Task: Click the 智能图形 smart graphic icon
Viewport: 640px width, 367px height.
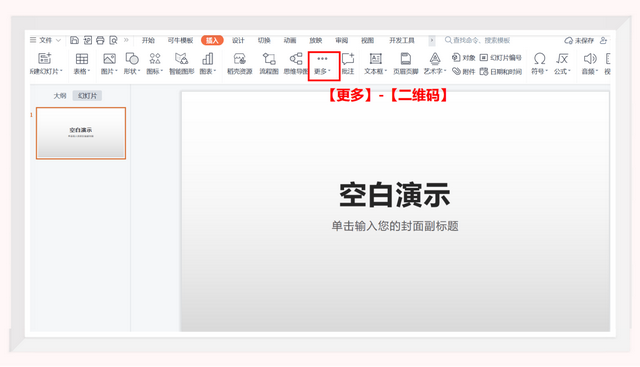Action: (181, 64)
